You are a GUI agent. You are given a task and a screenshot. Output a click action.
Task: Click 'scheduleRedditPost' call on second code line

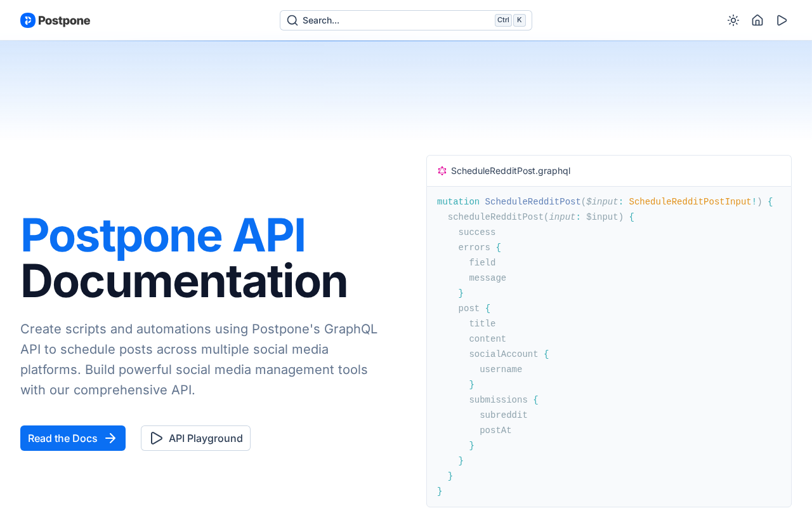click(495, 217)
